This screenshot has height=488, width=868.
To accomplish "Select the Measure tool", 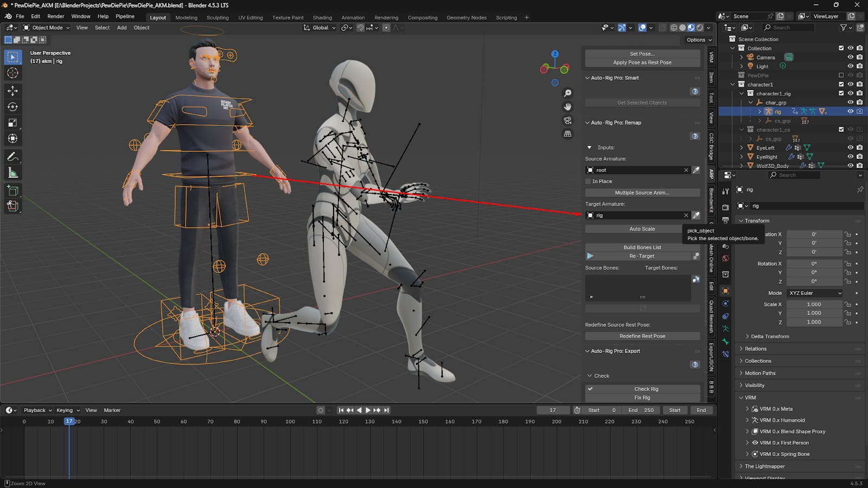I will 12,173.
